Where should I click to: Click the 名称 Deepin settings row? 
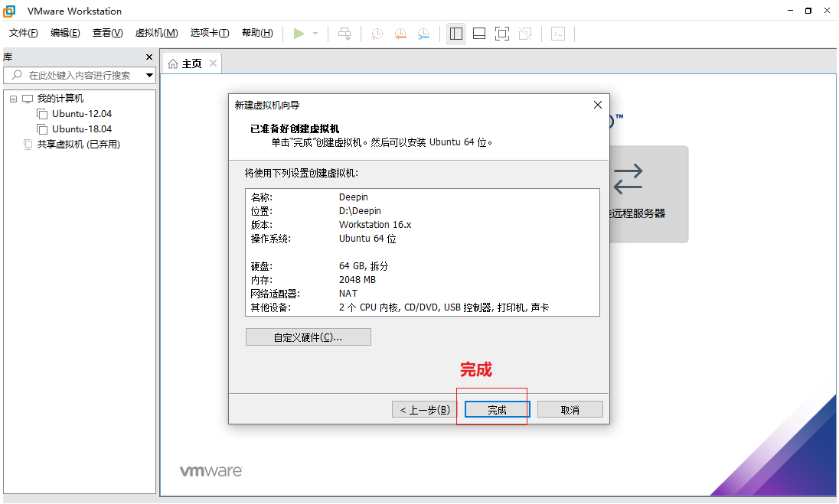click(422, 197)
